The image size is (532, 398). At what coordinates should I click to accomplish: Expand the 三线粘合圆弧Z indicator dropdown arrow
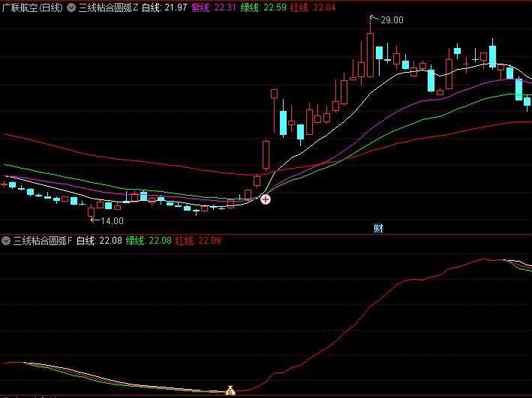point(71,7)
